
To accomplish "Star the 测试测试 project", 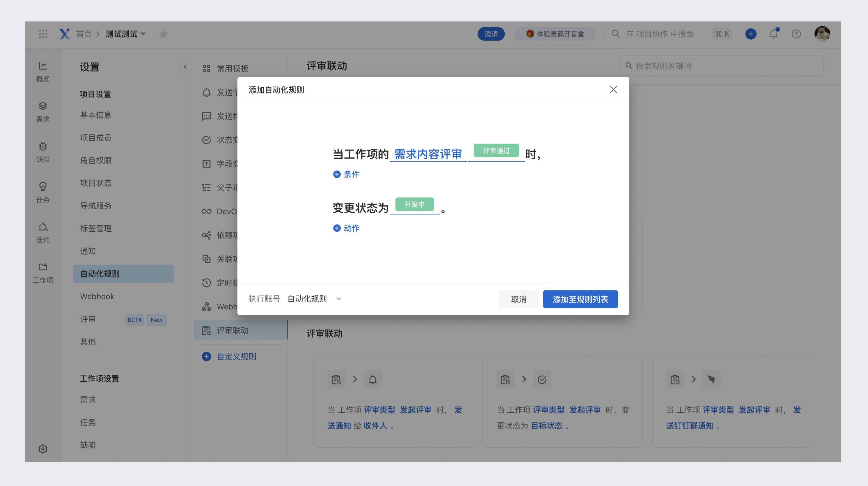I will pos(163,34).
